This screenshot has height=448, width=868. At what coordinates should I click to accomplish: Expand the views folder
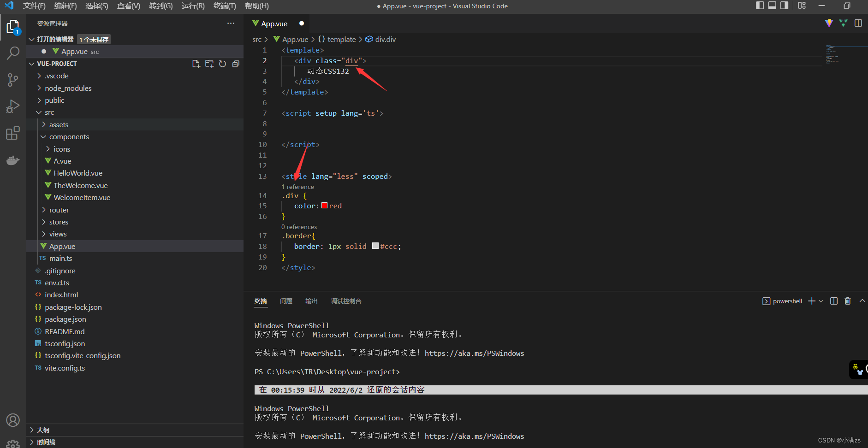(x=44, y=234)
